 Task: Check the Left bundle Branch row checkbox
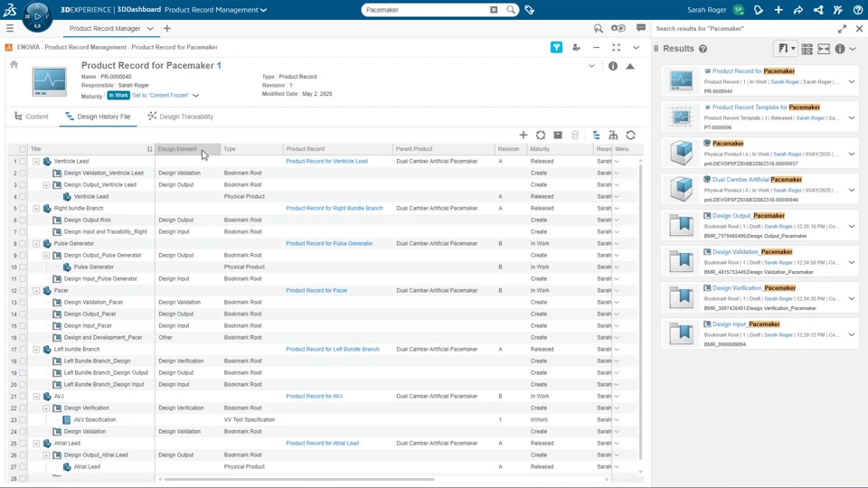coord(23,349)
